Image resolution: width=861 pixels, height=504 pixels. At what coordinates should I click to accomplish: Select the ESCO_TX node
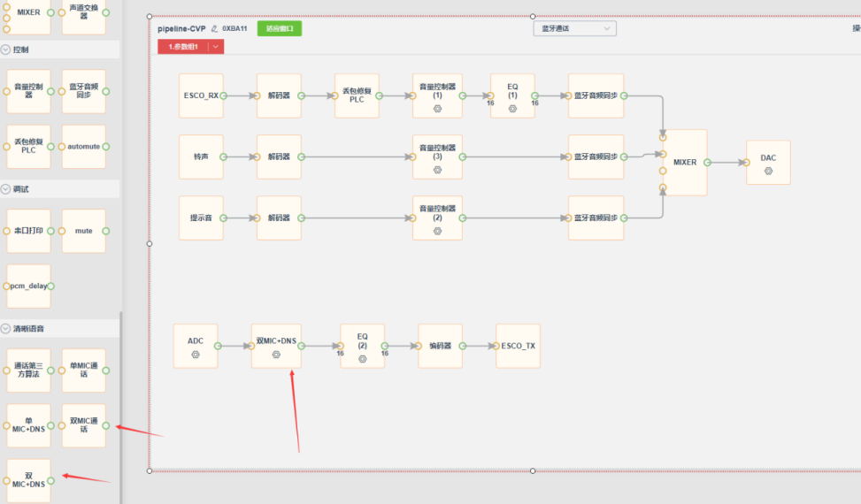(x=518, y=346)
